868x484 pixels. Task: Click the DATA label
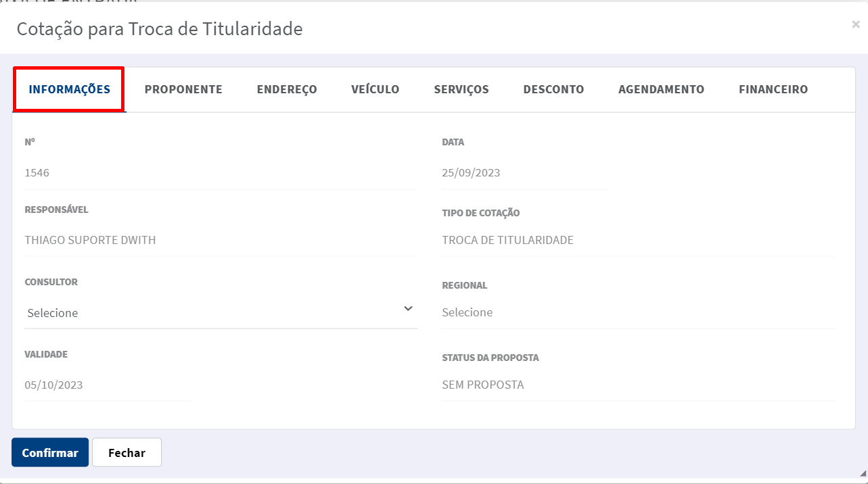click(453, 142)
